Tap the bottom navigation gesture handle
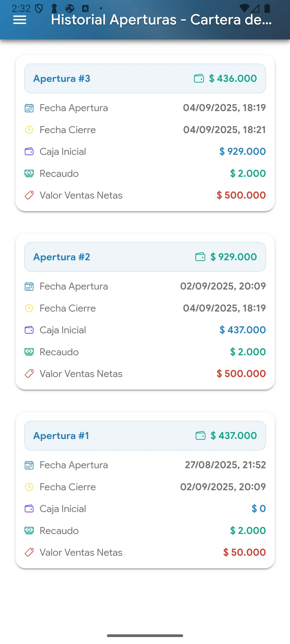Image resolution: width=290 pixels, height=644 pixels. point(145,635)
